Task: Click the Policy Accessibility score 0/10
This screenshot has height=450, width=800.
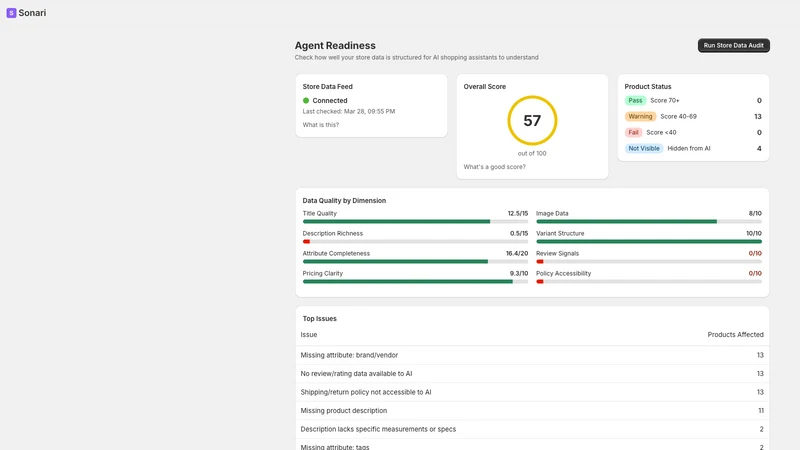Action: [755, 273]
